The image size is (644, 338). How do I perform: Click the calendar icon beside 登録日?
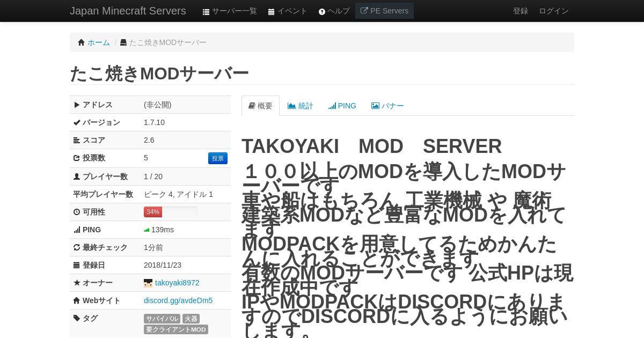pos(77,265)
